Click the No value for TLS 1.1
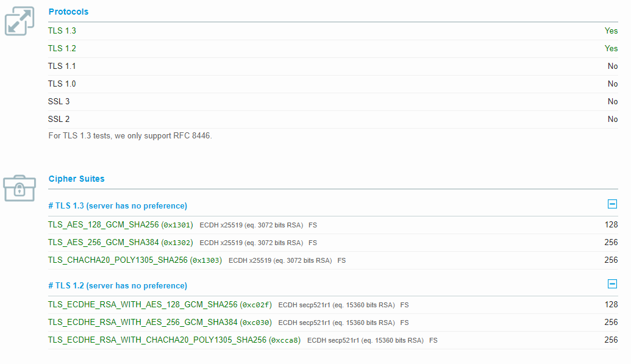Image resolution: width=631 pixels, height=364 pixels. [613, 66]
